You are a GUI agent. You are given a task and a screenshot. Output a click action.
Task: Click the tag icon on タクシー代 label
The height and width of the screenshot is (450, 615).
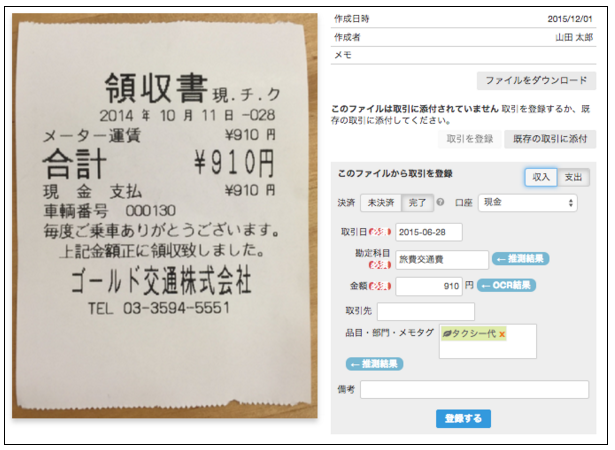pyautogui.click(x=446, y=334)
